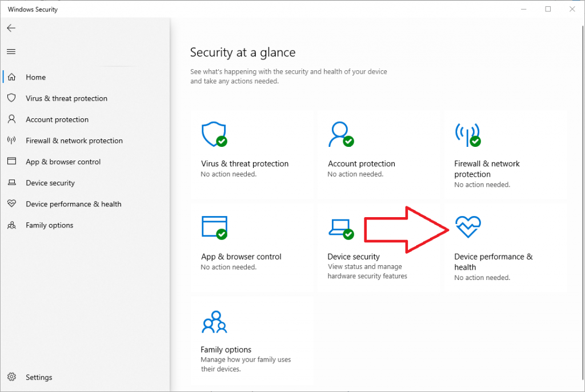Open the hamburger navigation menu
Image resolution: width=585 pixels, height=392 pixels.
(x=11, y=51)
